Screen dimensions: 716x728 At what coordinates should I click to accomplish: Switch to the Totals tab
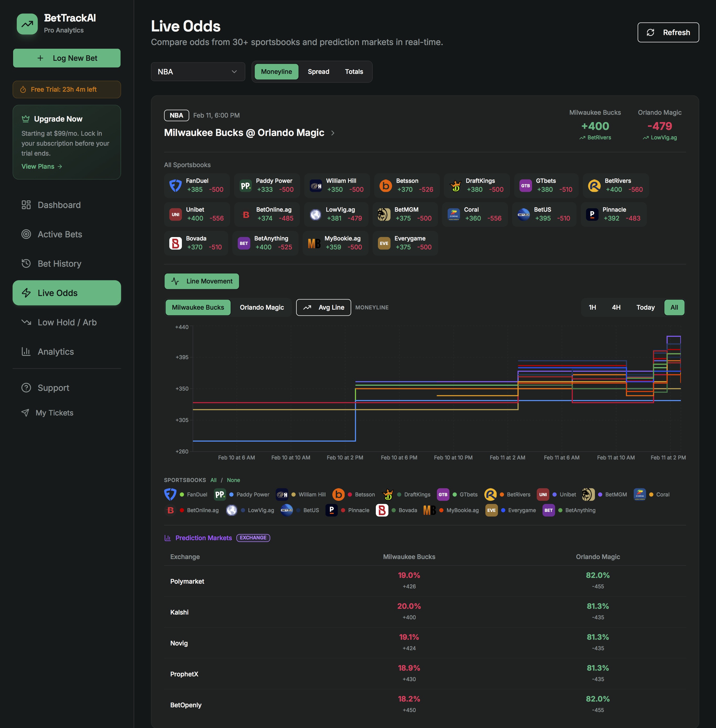point(354,72)
